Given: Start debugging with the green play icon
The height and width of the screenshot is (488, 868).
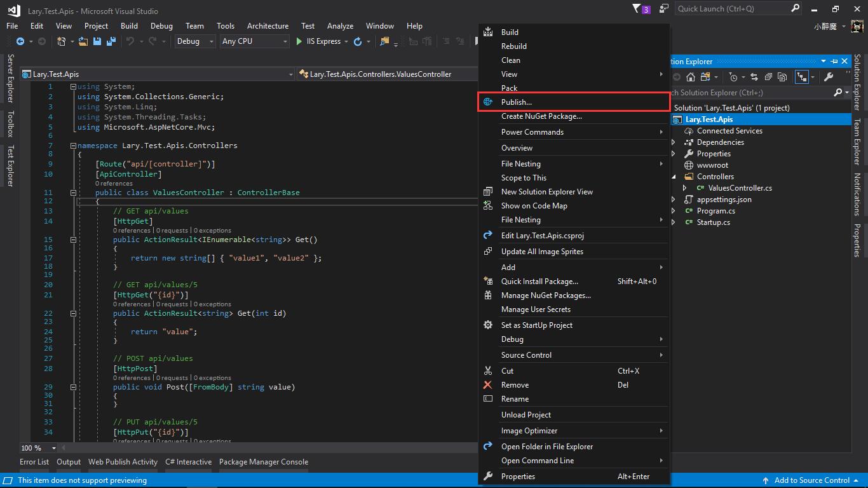Looking at the screenshot, I should 299,41.
